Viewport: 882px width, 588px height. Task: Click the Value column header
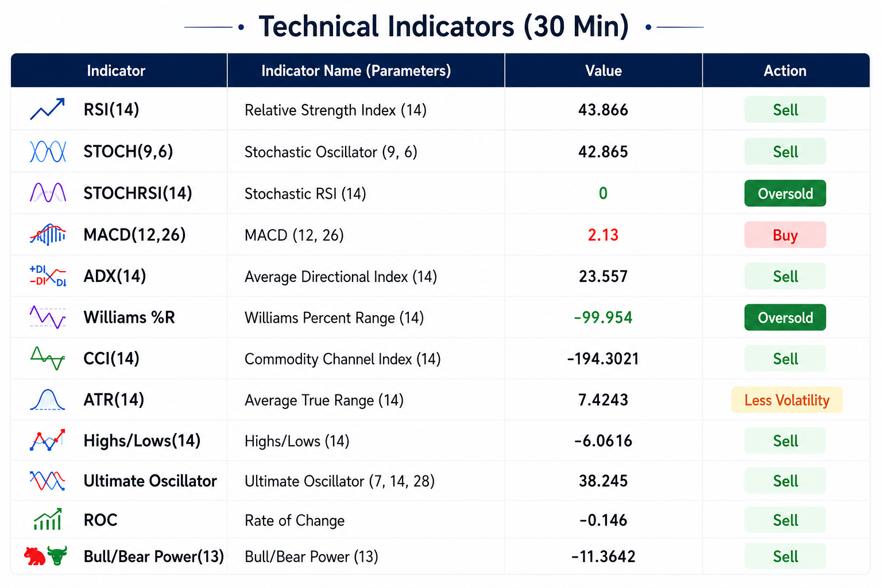pyautogui.click(x=604, y=71)
